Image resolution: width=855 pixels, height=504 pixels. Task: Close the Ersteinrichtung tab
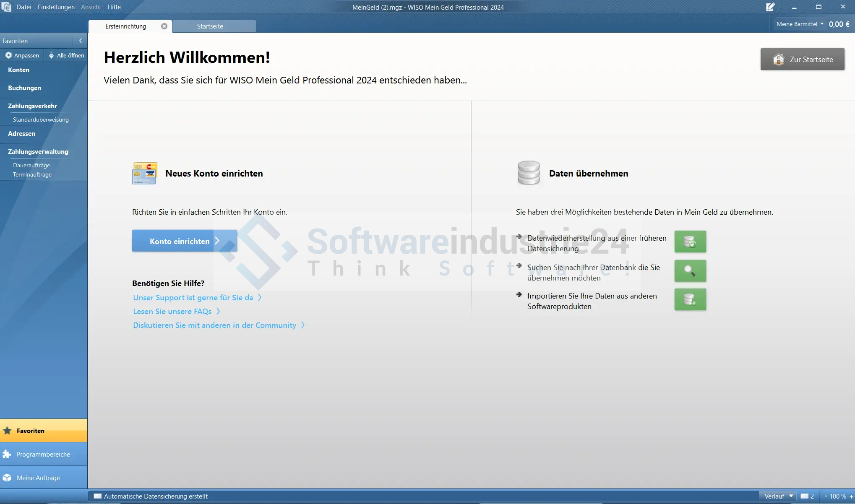[164, 26]
